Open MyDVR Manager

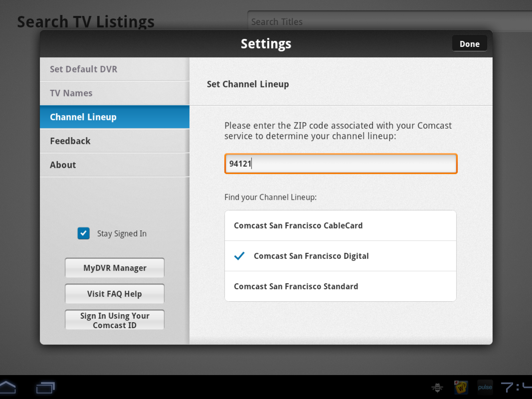coord(115,268)
